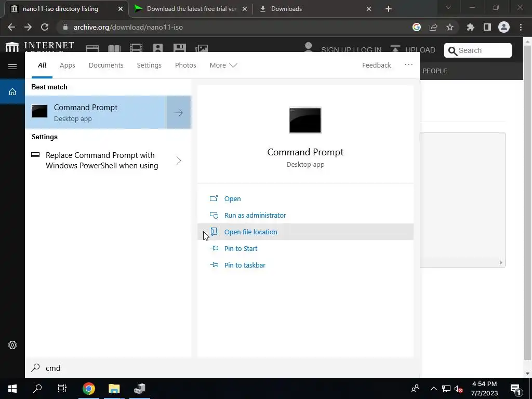Open People icon in system tray

tap(415, 389)
